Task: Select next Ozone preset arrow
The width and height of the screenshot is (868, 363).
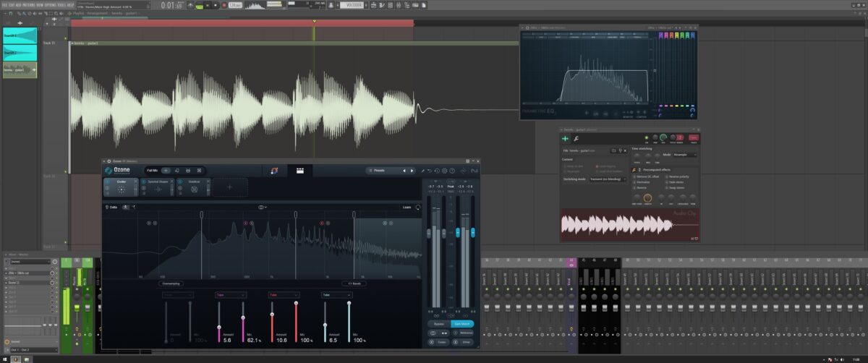Action: click(412, 171)
